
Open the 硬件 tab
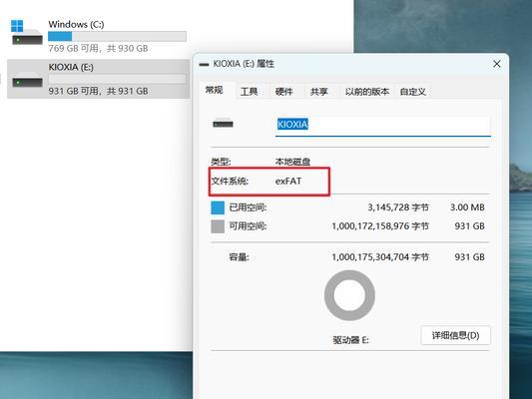(x=284, y=91)
